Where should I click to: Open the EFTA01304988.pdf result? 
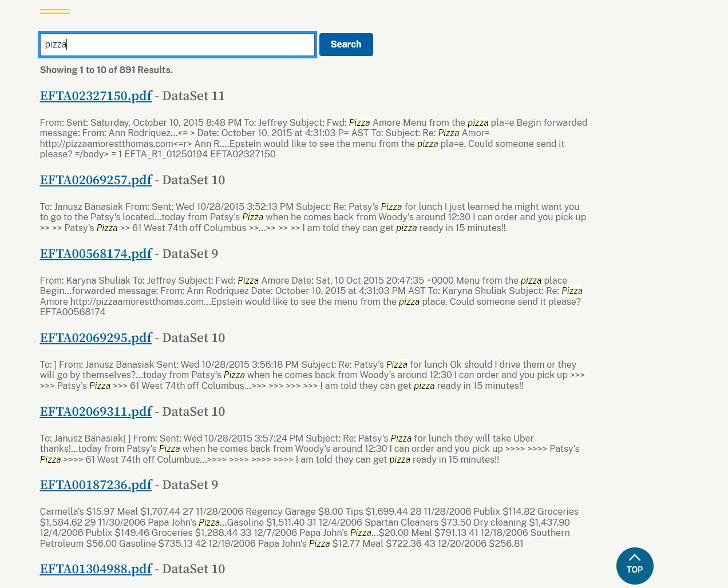coord(96,569)
